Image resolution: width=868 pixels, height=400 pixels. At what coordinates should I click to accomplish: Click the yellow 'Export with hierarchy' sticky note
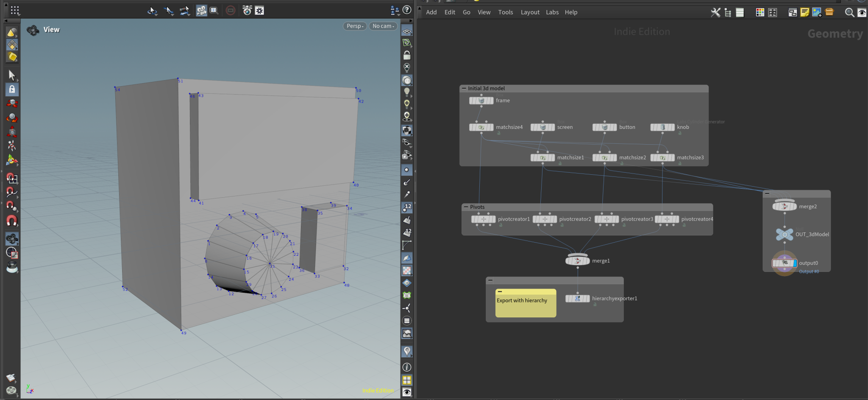(526, 305)
